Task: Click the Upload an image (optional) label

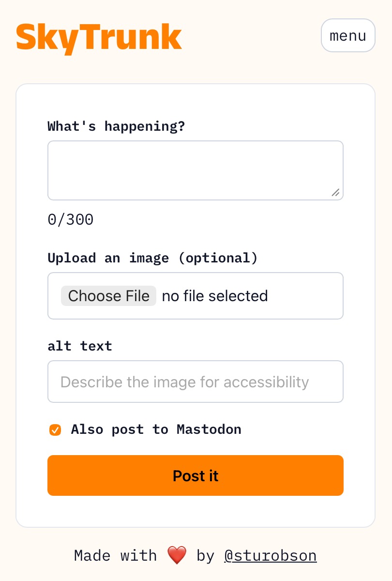Action: (153, 258)
